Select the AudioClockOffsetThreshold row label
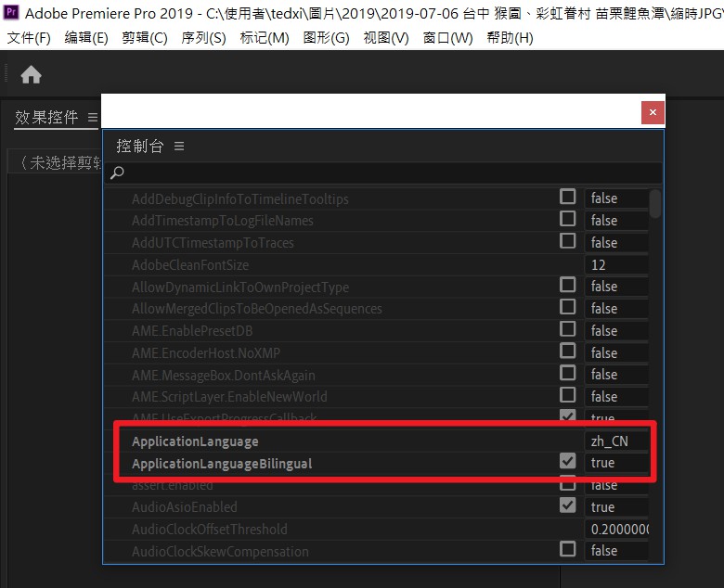This screenshot has height=588, width=724. coord(210,530)
